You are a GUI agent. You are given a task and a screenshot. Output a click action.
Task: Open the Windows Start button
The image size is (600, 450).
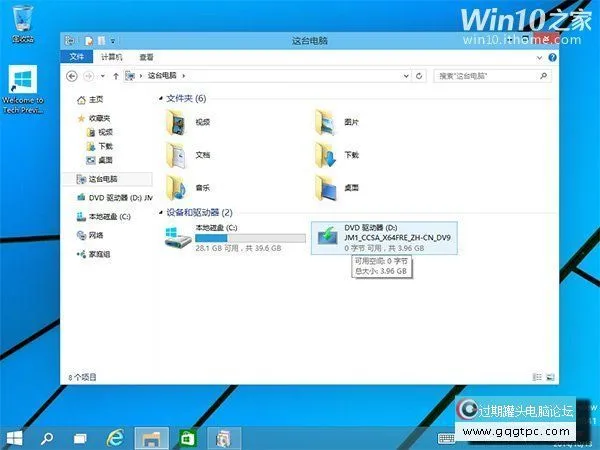tap(14, 439)
